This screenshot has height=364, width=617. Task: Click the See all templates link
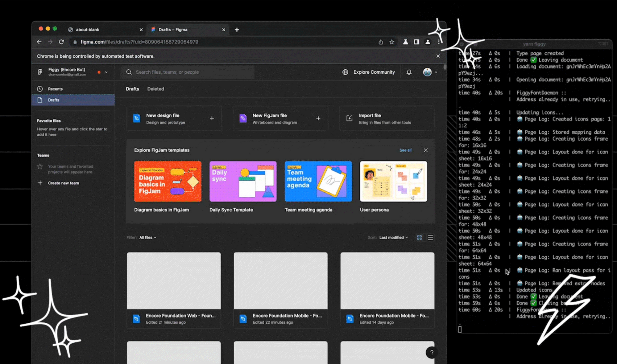pos(405,150)
